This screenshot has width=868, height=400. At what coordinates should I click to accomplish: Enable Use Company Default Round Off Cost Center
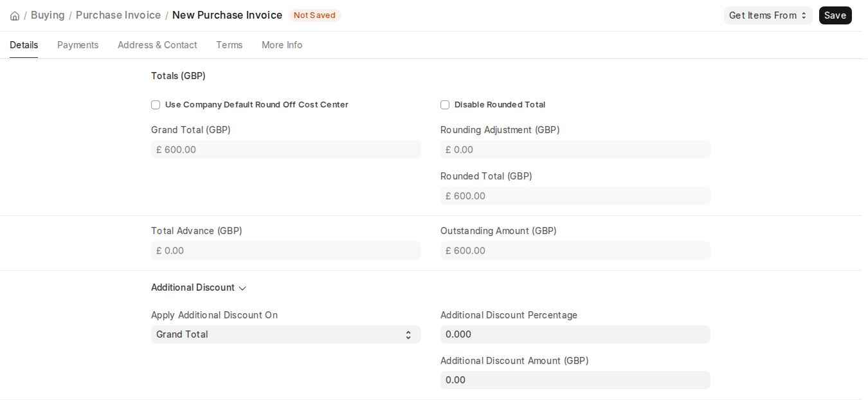(x=156, y=105)
